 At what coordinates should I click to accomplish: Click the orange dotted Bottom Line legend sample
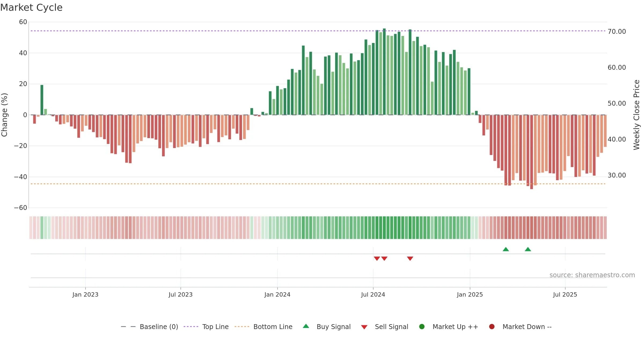(x=242, y=327)
